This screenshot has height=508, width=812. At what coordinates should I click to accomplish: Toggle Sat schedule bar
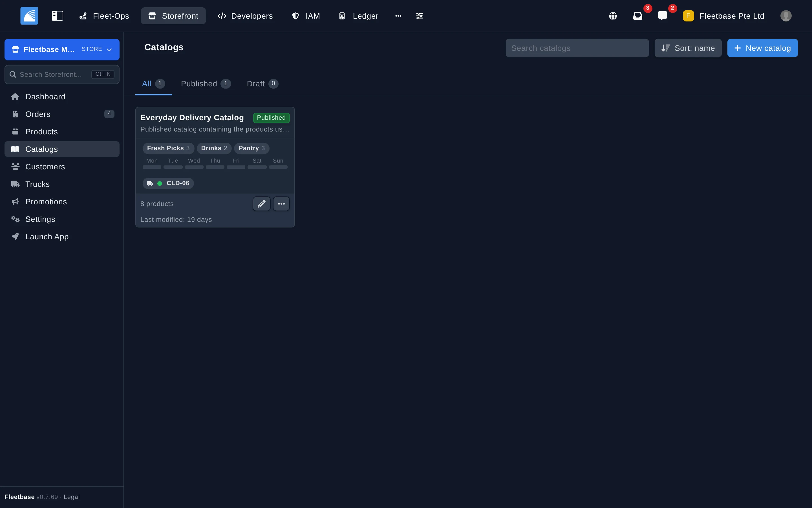pyautogui.click(x=257, y=167)
